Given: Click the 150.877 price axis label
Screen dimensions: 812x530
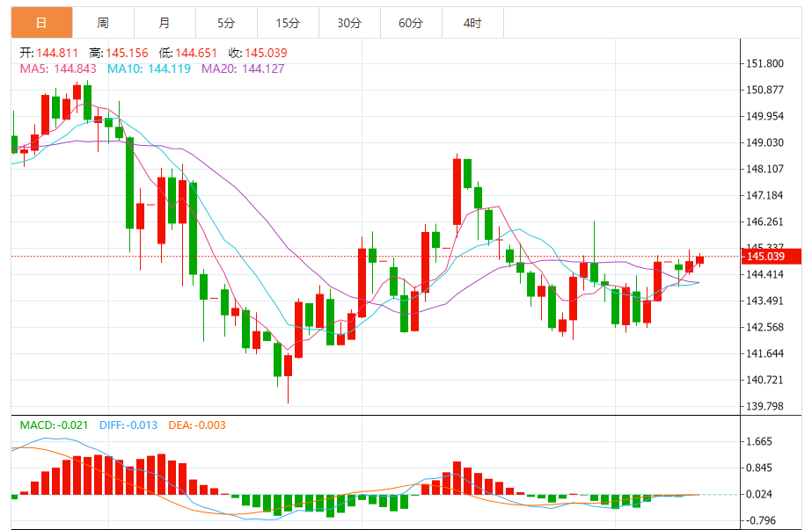Looking at the screenshot, I should (764, 90).
